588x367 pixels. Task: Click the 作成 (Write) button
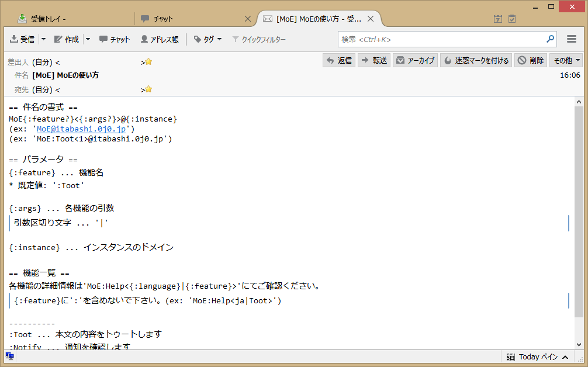[x=67, y=39]
